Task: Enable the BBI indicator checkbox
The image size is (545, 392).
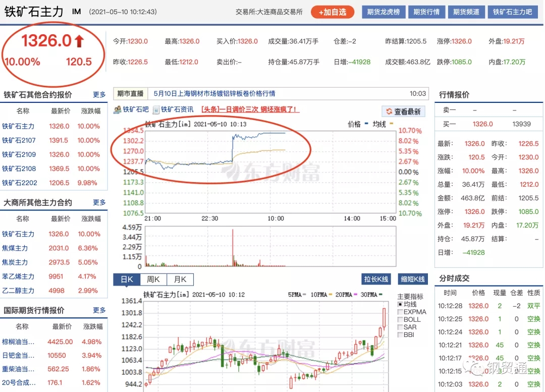Action: [401, 334]
